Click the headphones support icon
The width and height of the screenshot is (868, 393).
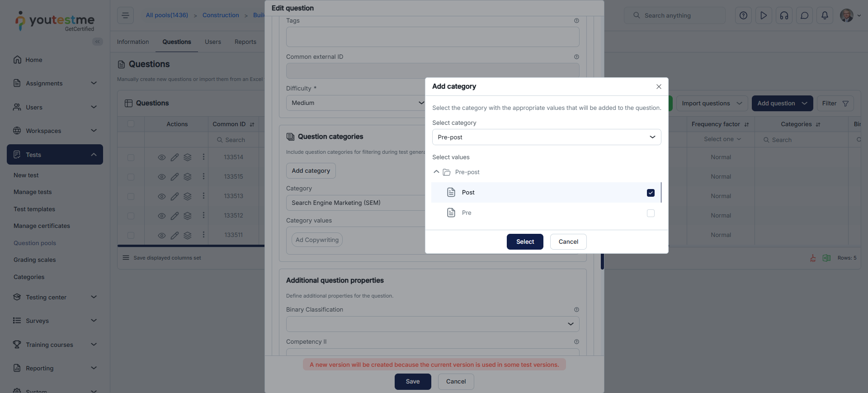784,15
